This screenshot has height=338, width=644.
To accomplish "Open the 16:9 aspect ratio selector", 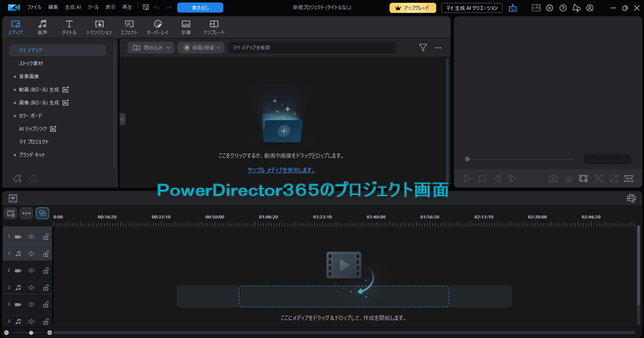I will pyautogui.click(x=629, y=178).
